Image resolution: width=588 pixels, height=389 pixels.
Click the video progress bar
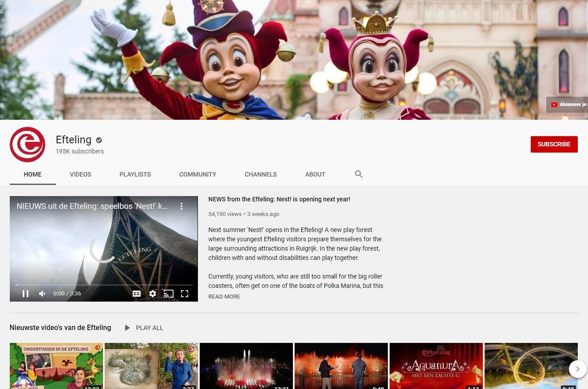pos(104,285)
